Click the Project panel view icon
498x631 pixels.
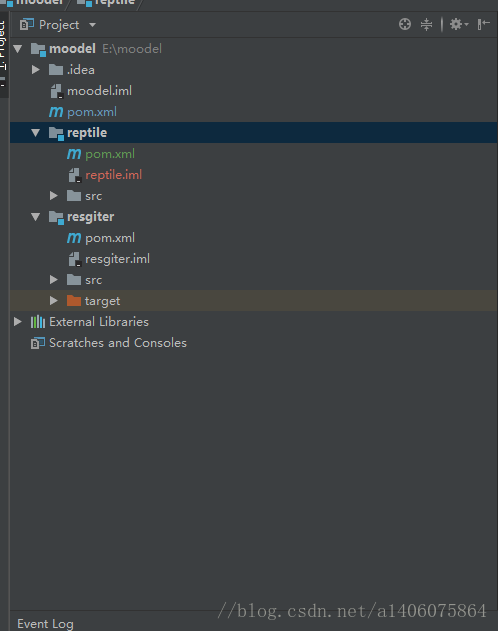pos(27,25)
